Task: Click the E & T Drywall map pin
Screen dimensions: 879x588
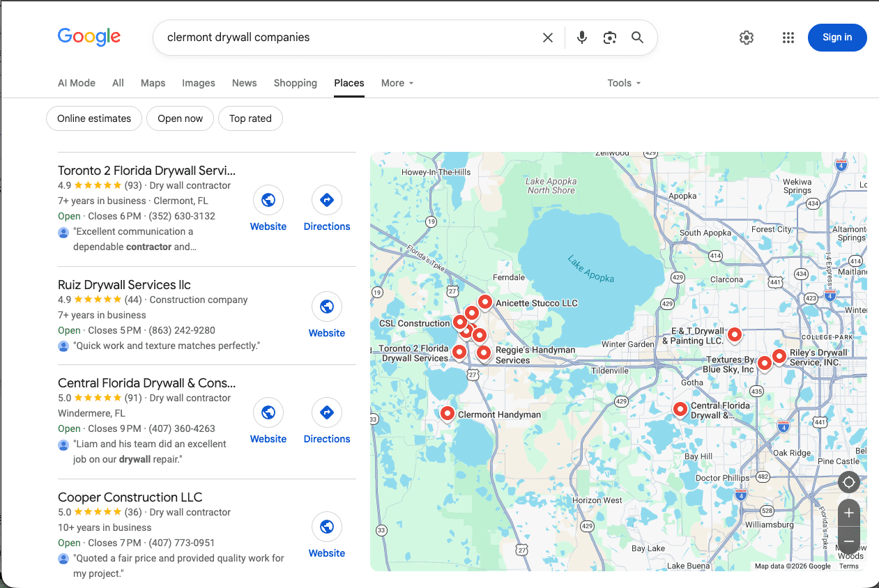Action: [x=735, y=335]
